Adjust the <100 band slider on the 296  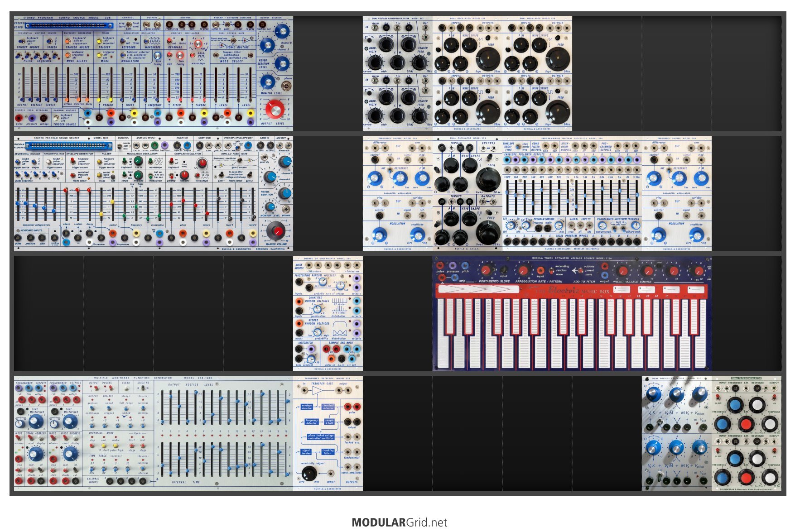point(507,197)
